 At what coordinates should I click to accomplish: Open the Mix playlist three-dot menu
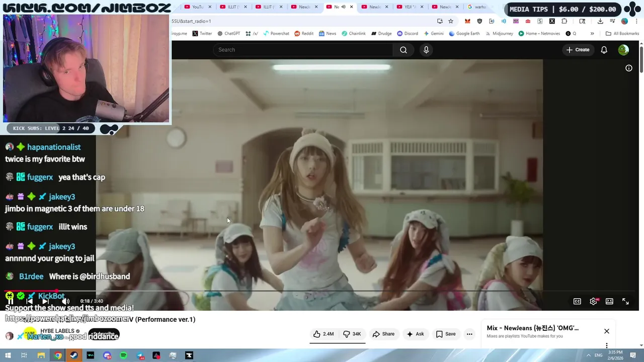pos(607,345)
